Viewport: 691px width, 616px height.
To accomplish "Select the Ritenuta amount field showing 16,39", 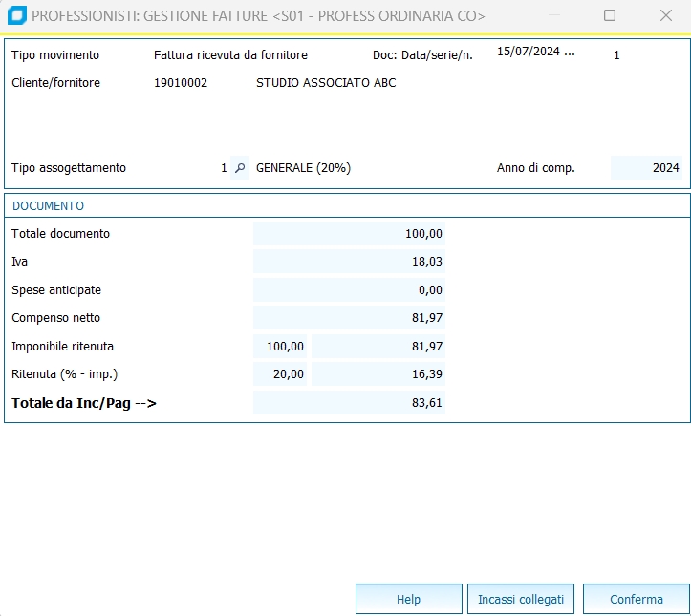I will [378, 374].
